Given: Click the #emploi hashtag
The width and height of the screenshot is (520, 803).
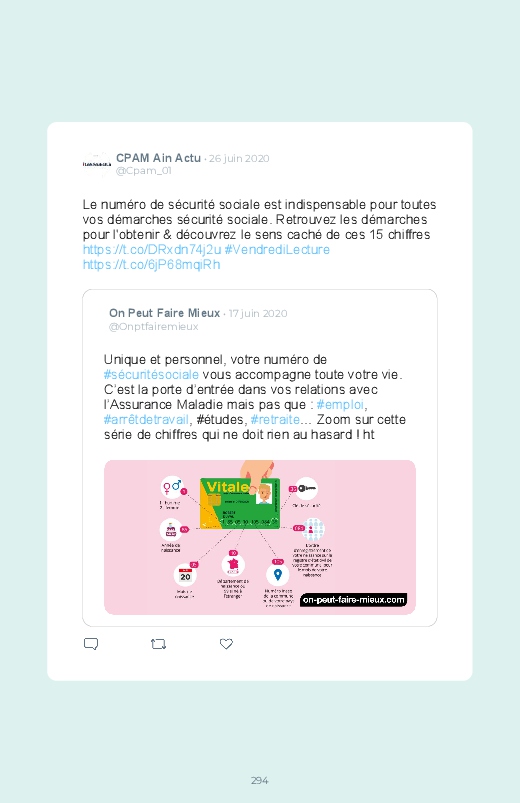Looking at the screenshot, I should (x=340, y=405).
